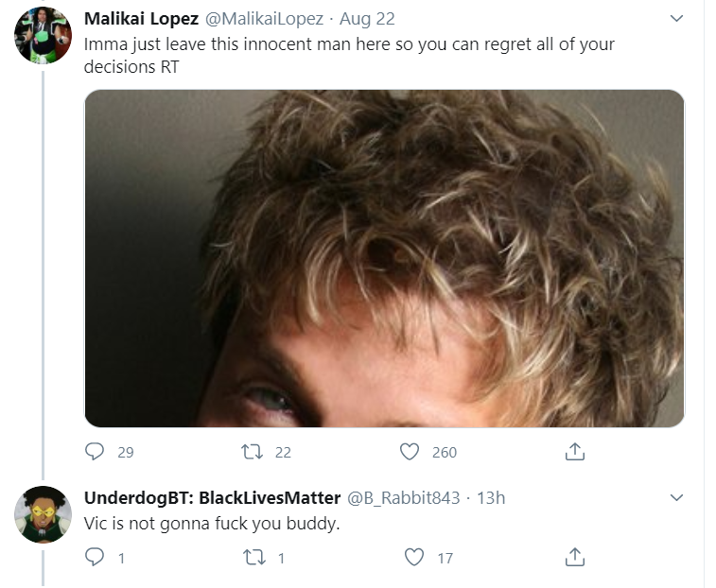Click the @B_Rabbit843 handle

click(404, 497)
